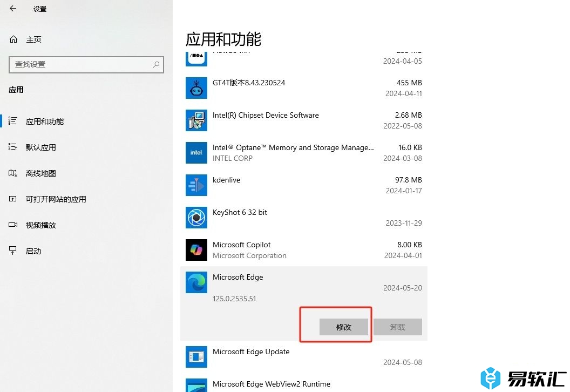Click the 2024-03-08 install date
Image resolution: width=570 pixels, height=392 pixels.
(x=403, y=159)
